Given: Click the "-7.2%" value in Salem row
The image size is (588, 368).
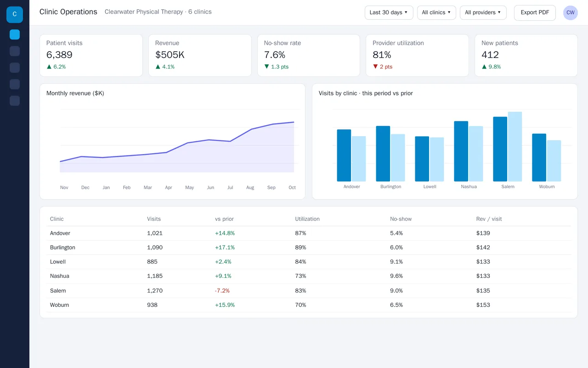Looking at the screenshot, I should 222,291.
